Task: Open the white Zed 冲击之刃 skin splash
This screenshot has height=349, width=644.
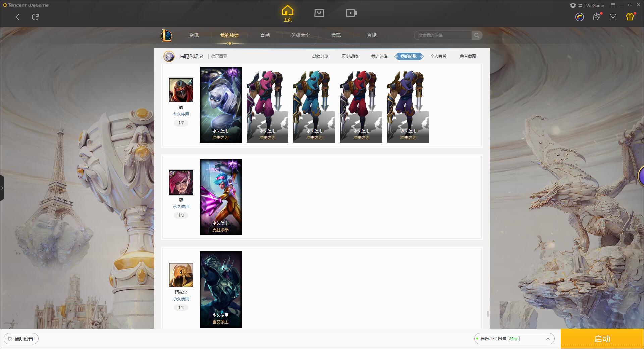Action: (x=220, y=105)
